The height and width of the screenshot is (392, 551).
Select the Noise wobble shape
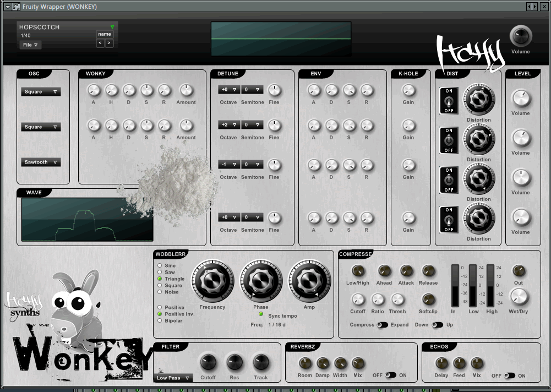(x=160, y=292)
